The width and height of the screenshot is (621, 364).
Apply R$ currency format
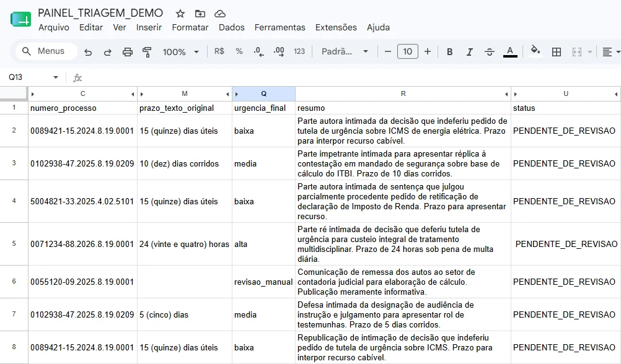(x=219, y=51)
